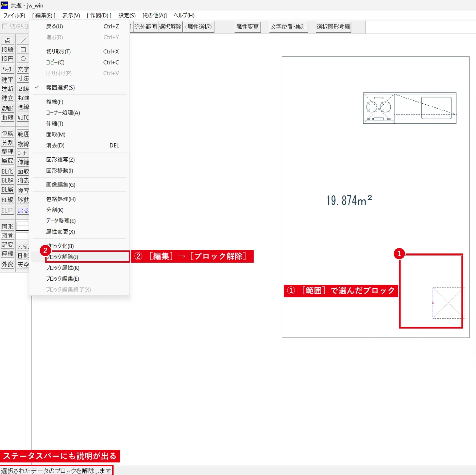This screenshot has height=475, width=476.
Task: Select the 包絡 tool in left toolbar
Action: tap(7, 134)
